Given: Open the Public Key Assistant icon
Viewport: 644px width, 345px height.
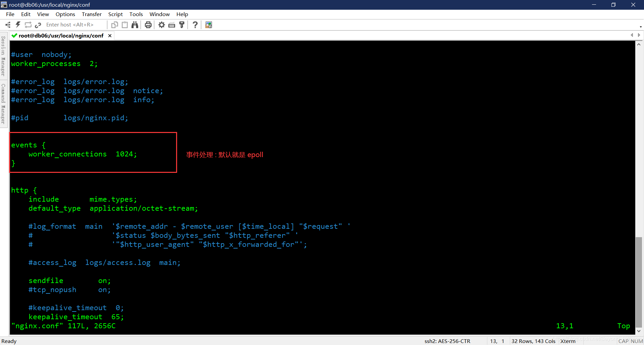Looking at the screenshot, I should (182, 25).
